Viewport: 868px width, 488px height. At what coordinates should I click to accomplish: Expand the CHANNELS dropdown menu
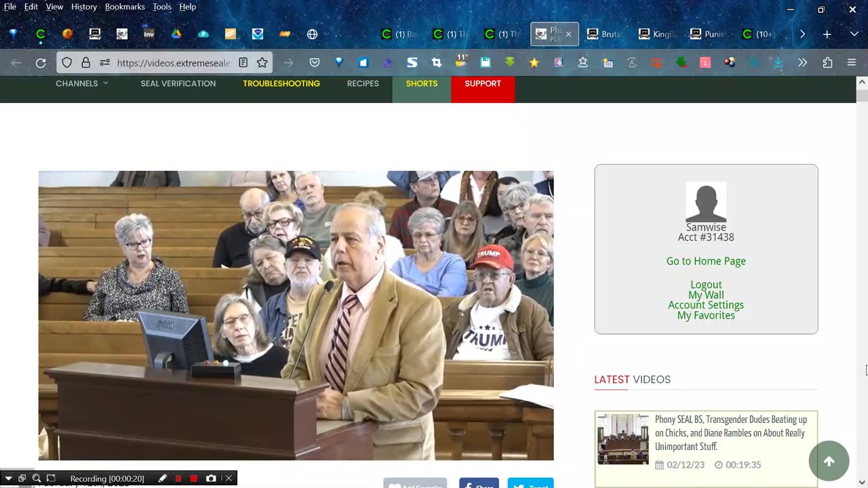pyautogui.click(x=82, y=83)
